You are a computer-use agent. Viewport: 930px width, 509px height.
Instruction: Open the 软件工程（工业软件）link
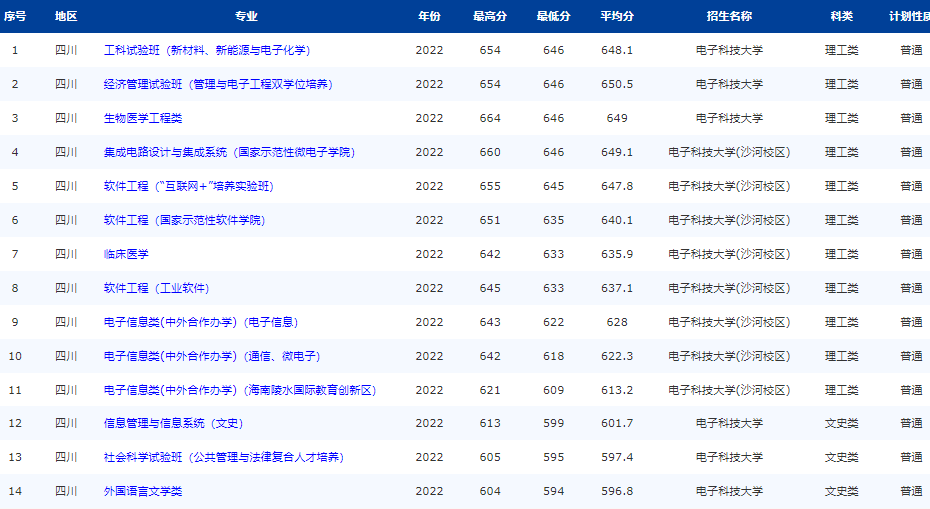pyautogui.click(x=157, y=288)
